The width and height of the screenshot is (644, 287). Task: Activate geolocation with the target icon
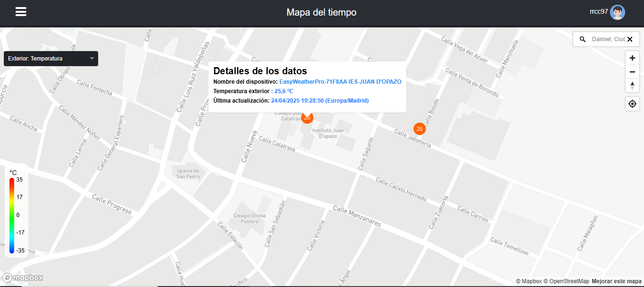click(x=632, y=104)
